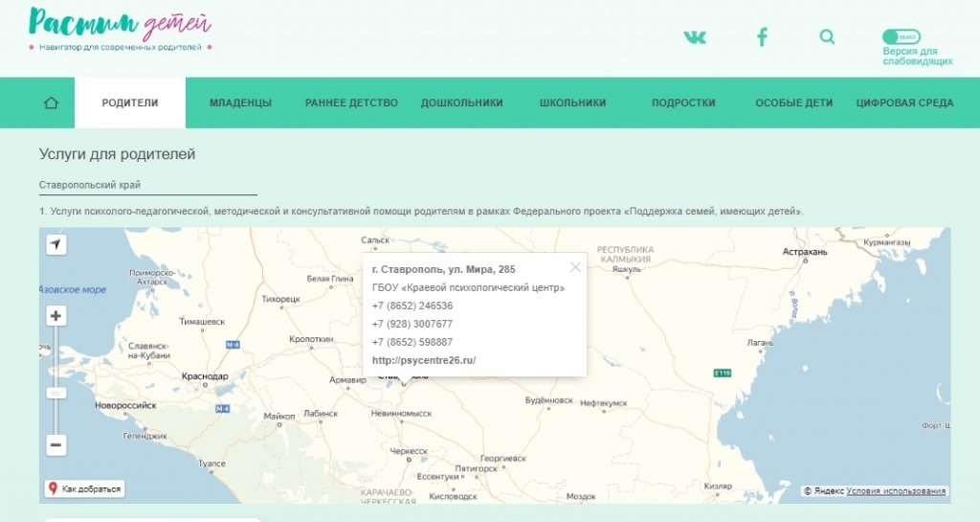Click the search magnifier icon

[827, 37]
